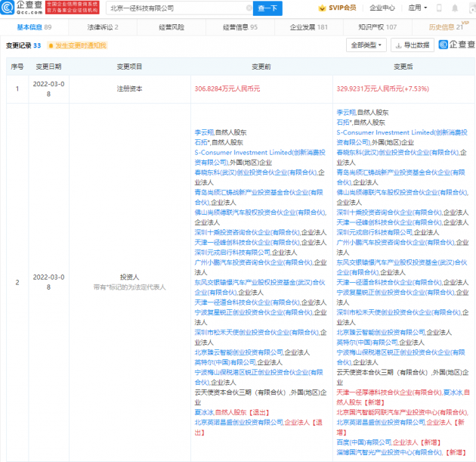
Task: Click the 导出数据 export button
Action: pos(412,45)
